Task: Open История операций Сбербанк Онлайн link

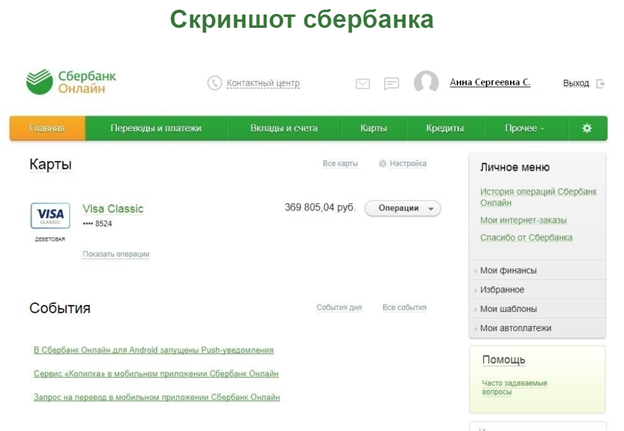Action: [538, 197]
